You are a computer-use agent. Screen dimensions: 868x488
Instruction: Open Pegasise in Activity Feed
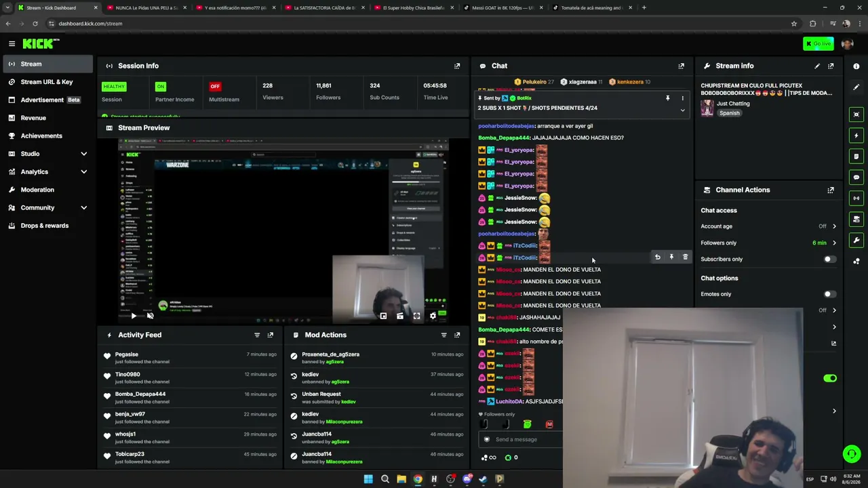[126, 354]
